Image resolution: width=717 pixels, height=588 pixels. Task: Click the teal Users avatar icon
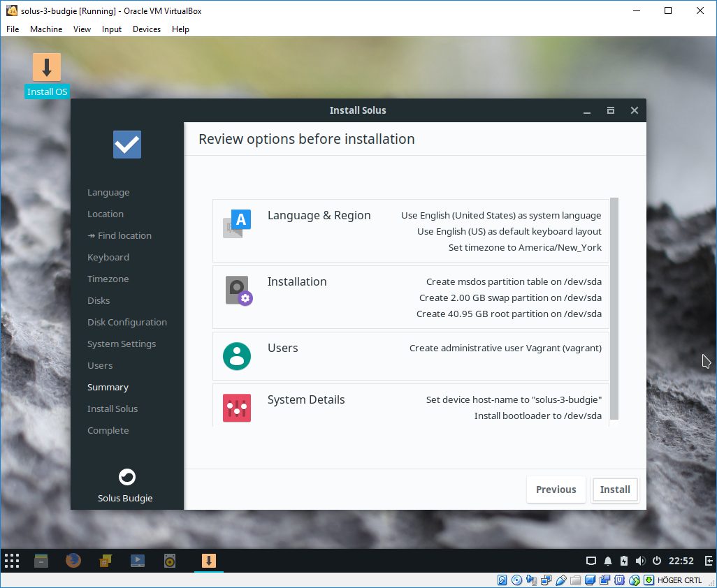[x=237, y=356]
